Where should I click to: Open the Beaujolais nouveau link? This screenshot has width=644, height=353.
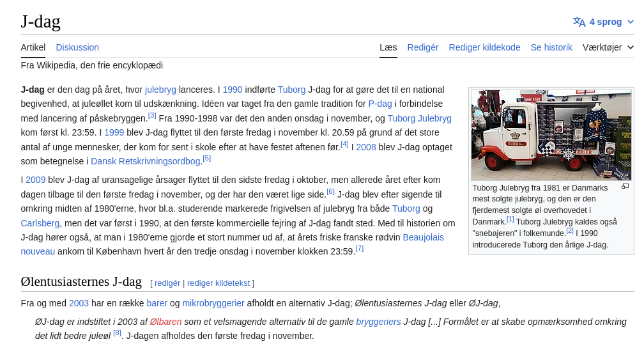[423, 237]
